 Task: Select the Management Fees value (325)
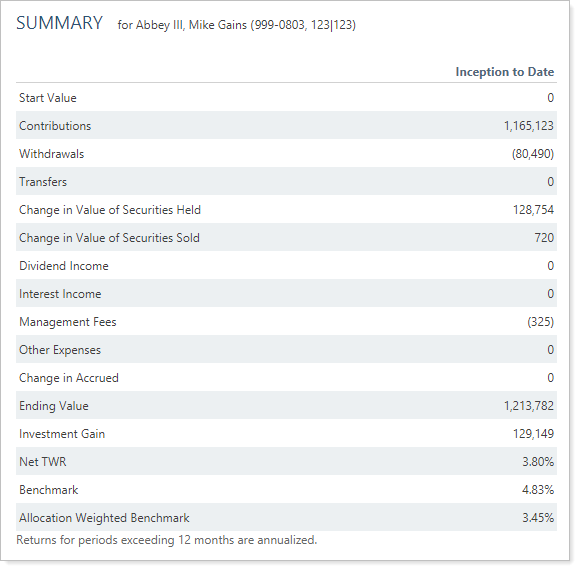[540, 322]
